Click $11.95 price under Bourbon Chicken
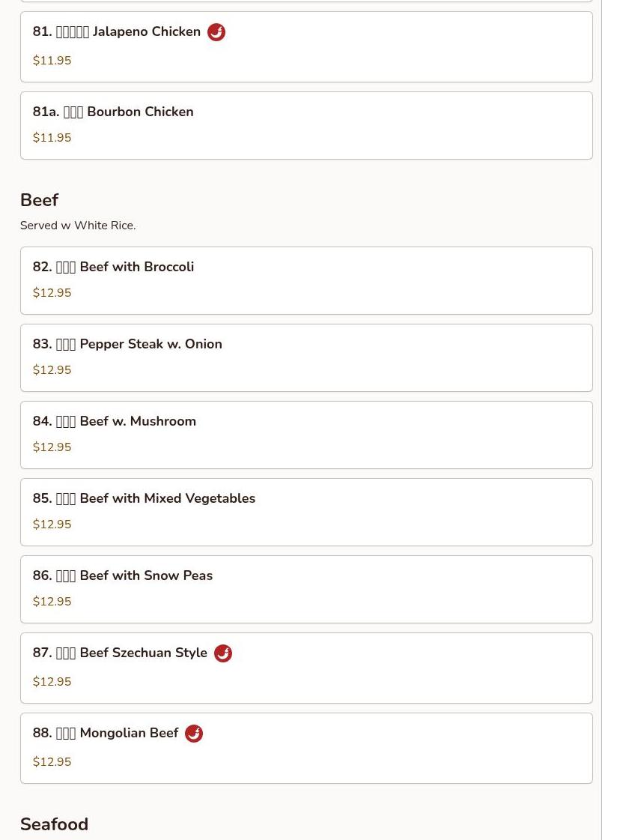617x840 pixels. 52,138
